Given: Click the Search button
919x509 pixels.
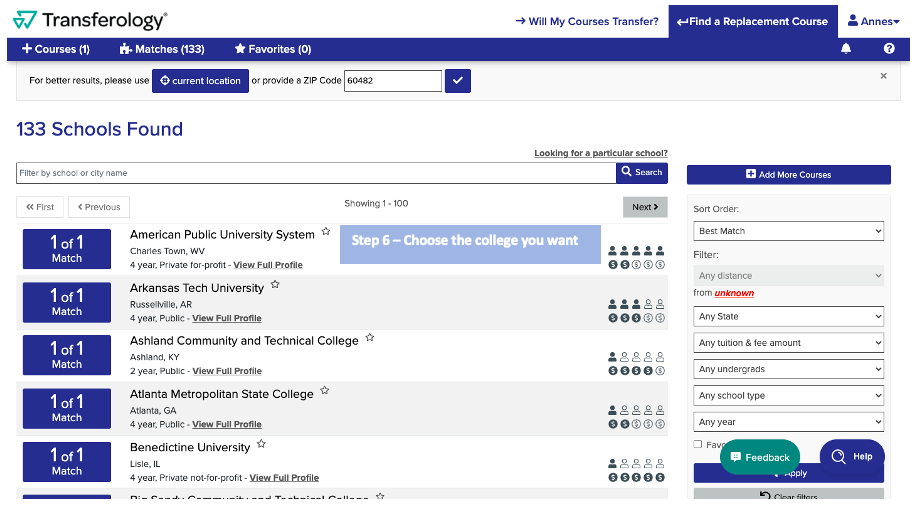Looking at the screenshot, I should [642, 172].
